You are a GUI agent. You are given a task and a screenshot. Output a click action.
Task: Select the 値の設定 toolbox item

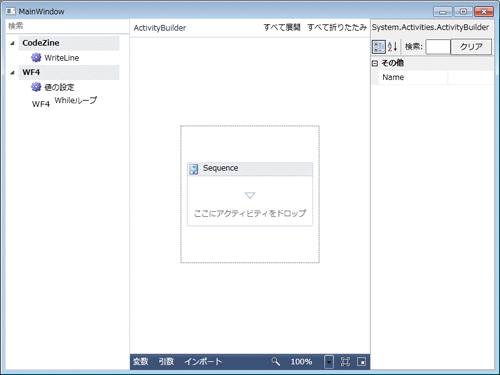coord(59,87)
